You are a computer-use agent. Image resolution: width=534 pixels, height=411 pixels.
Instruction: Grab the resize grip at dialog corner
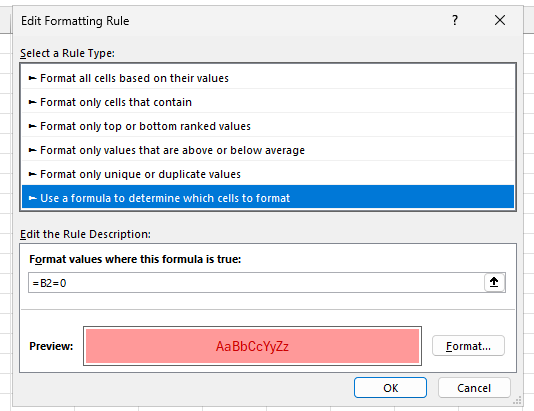click(x=517, y=401)
